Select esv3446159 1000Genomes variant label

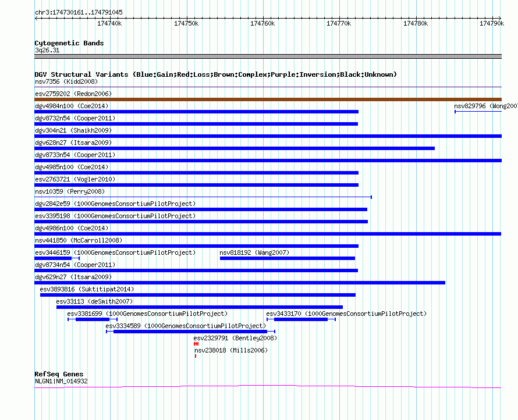click(x=115, y=252)
